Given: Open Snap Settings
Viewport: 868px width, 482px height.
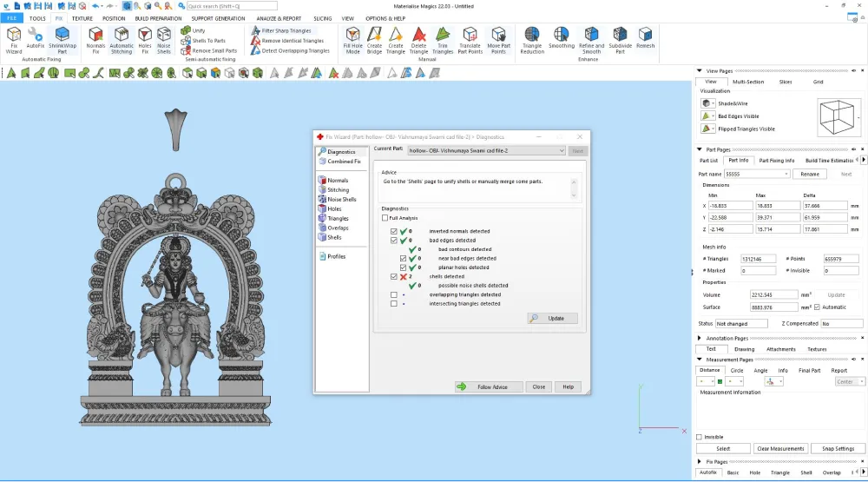Looking at the screenshot, I should coord(838,449).
